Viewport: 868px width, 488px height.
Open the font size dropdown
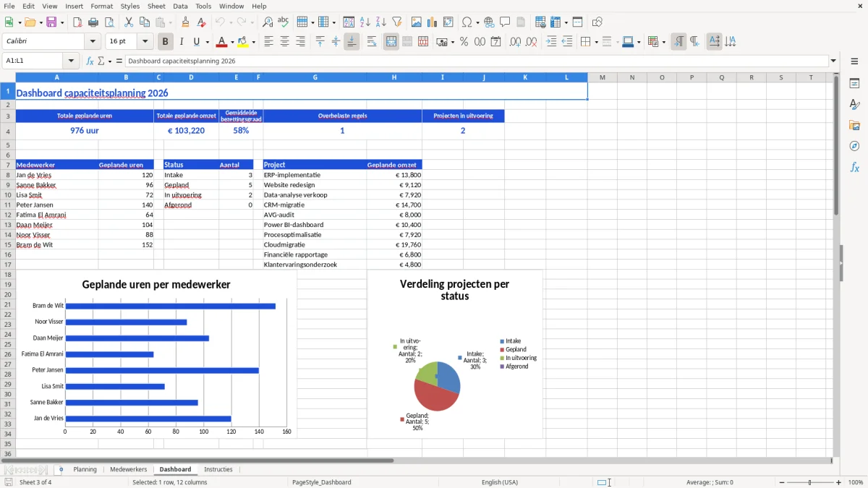[145, 42]
